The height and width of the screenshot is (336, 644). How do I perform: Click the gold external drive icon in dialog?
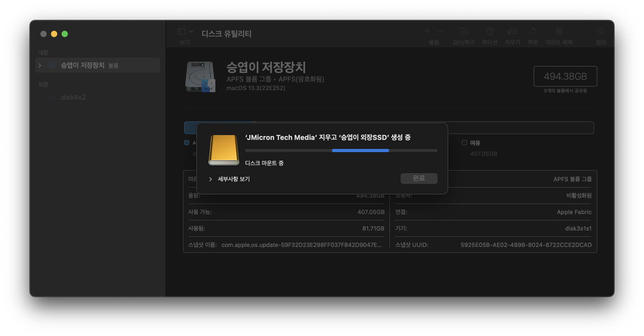tap(224, 150)
